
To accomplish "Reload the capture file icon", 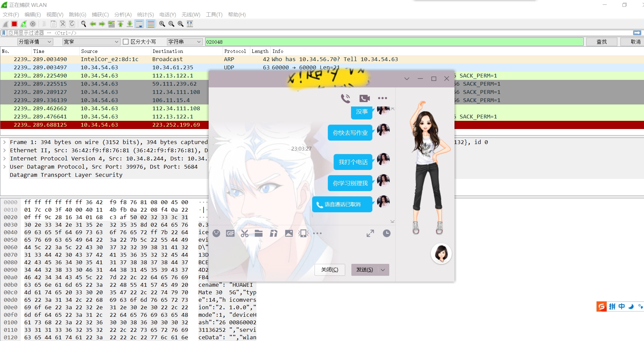I will pyautogui.click(x=72, y=24).
